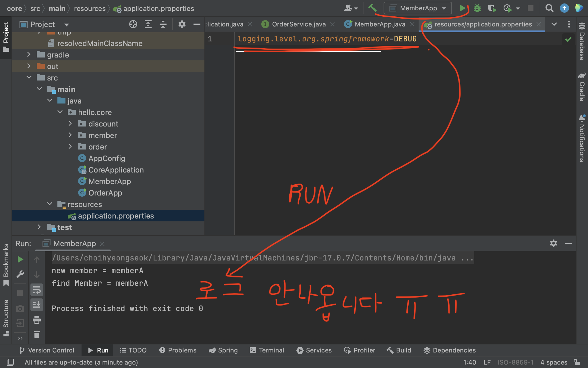The height and width of the screenshot is (368, 588).
Task: Expand all nodes in Project panel
Action: coord(148,24)
